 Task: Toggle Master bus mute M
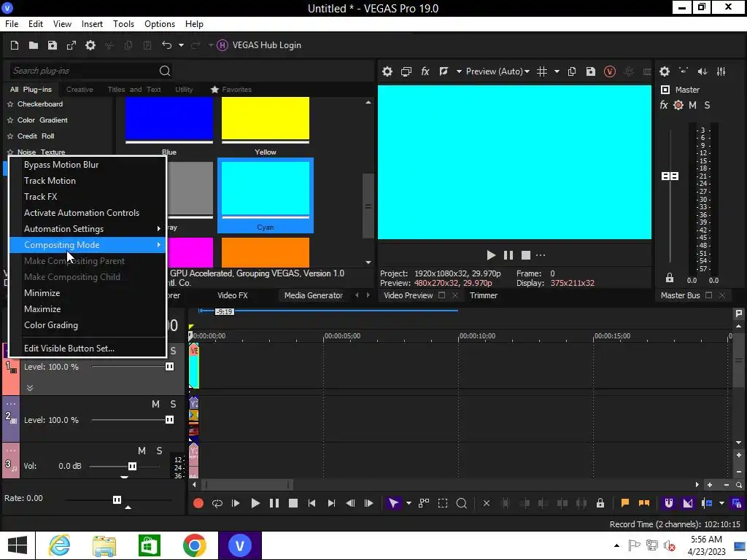point(693,105)
